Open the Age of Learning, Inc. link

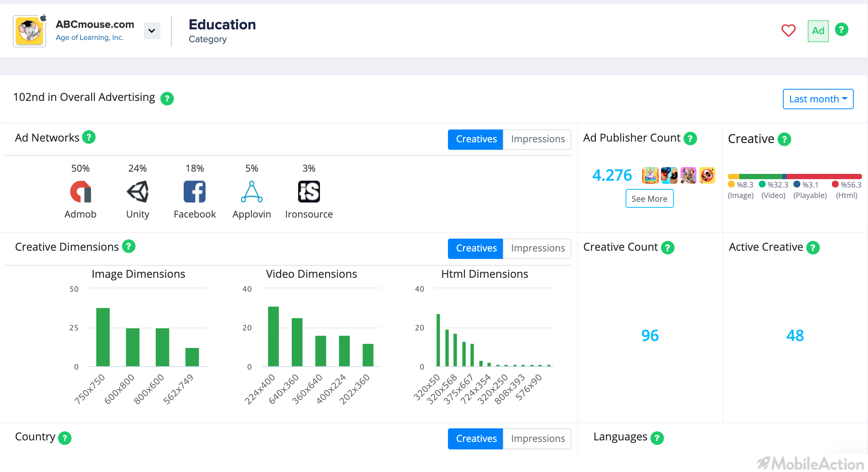click(x=90, y=38)
